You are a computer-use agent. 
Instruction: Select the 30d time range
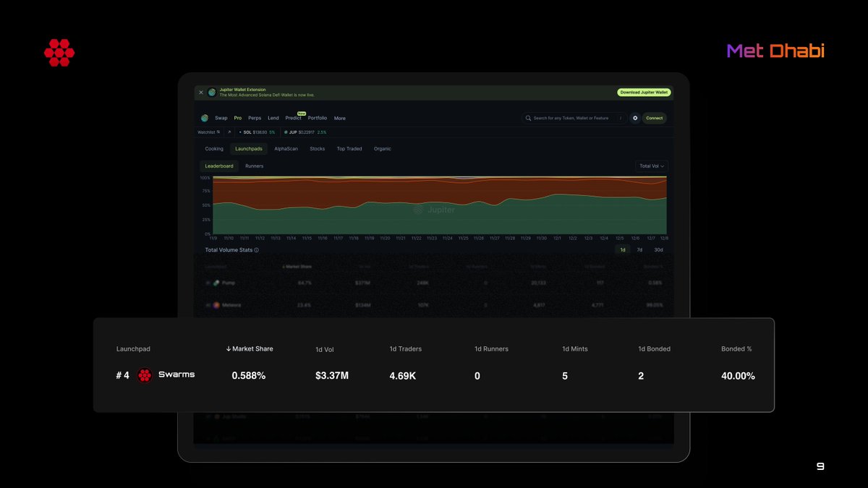tap(658, 250)
